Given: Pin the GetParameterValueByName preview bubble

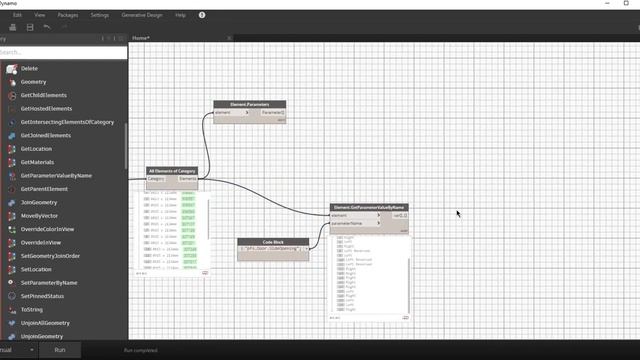Looking at the screenshot, I should pos(405,317).
